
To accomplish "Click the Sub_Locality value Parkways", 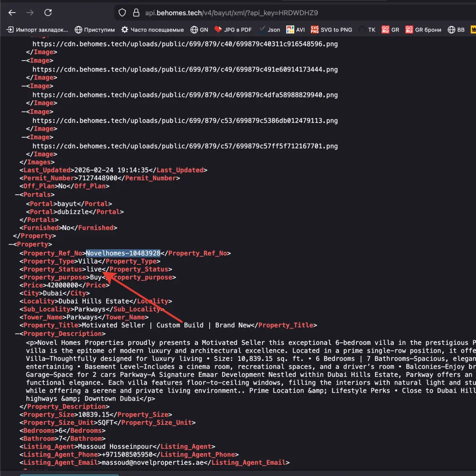I will pyautogui.click(x=90, y=309).
